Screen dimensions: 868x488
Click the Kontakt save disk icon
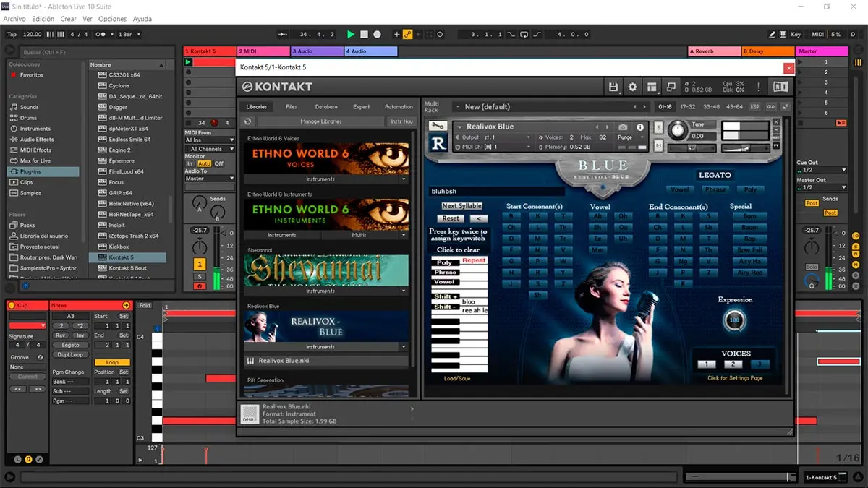613,87
